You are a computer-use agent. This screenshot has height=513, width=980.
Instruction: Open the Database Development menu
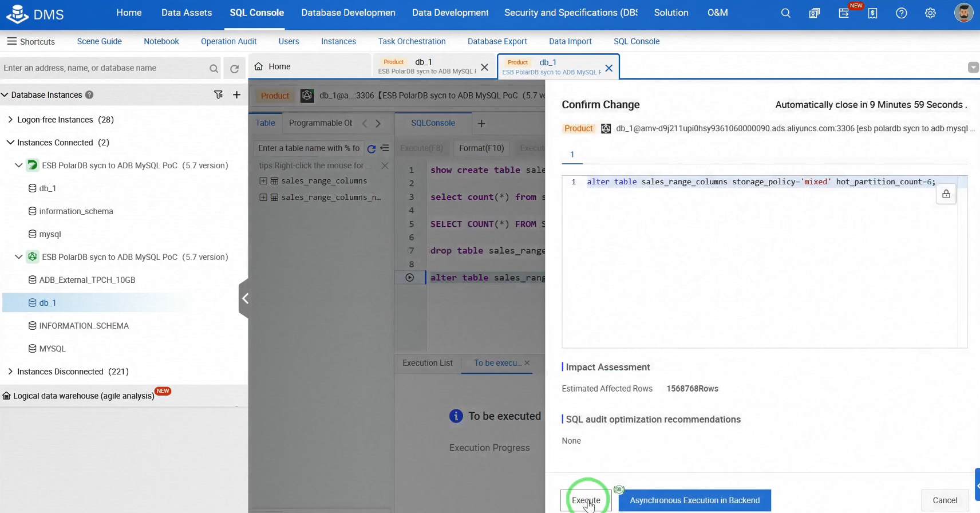pyautogui.click(x=348, y=13)
